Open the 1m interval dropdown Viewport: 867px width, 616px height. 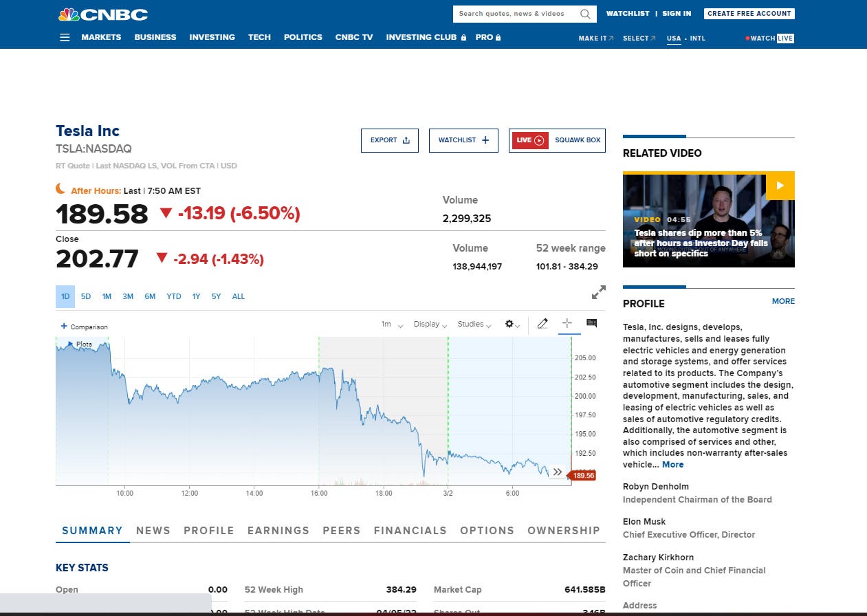pos(392,324)
